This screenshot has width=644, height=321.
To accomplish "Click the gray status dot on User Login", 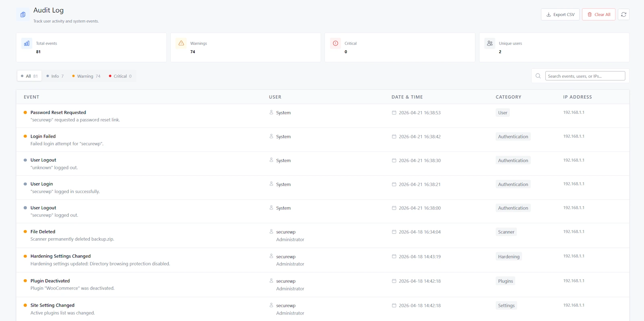I will pyautogui.click(x=25, y=184).
